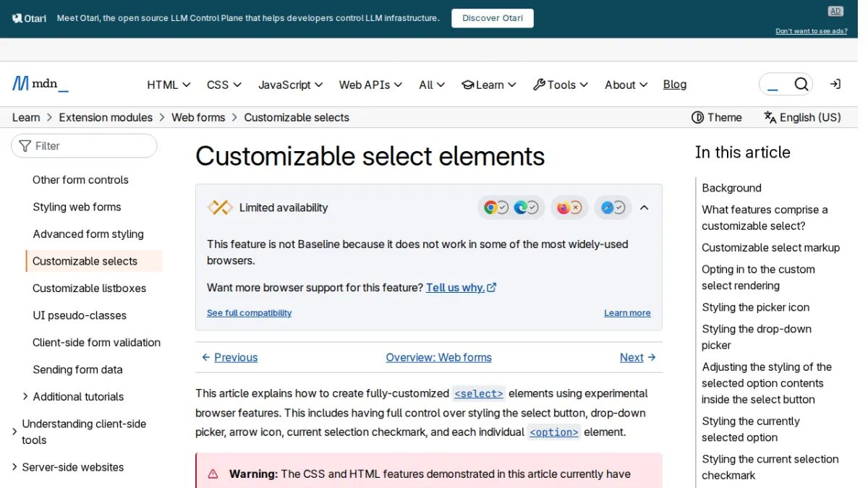The width and height of the screenshot is (868, 488).
Task: Click "Don't want to see ads?" link
Action: [812, 31]
